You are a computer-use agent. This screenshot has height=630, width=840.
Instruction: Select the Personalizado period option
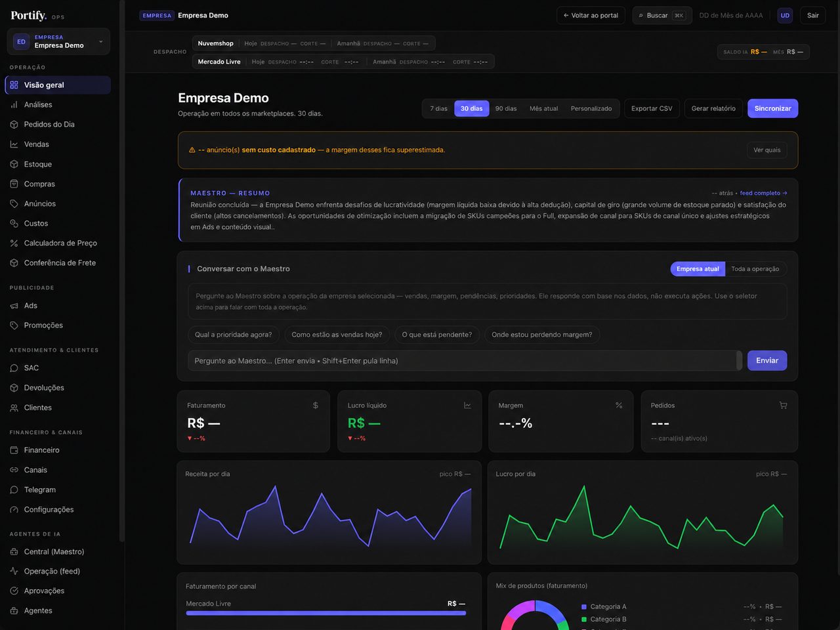click(x=591, y=109)
